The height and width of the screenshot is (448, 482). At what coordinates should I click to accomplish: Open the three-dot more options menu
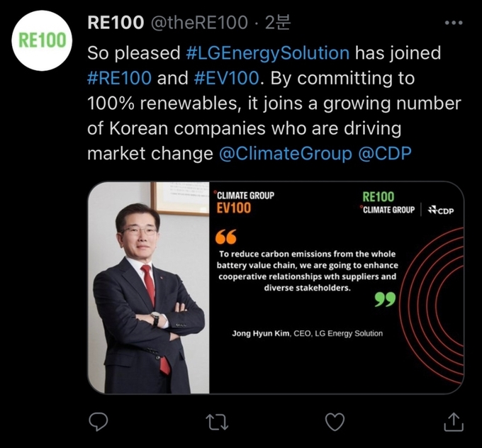(x=453, y=23)
